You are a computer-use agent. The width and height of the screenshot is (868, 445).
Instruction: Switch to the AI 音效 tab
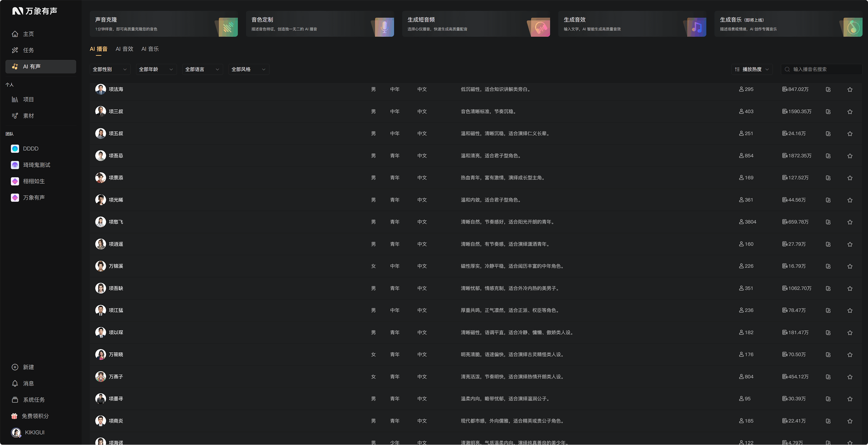pos(124,49)
